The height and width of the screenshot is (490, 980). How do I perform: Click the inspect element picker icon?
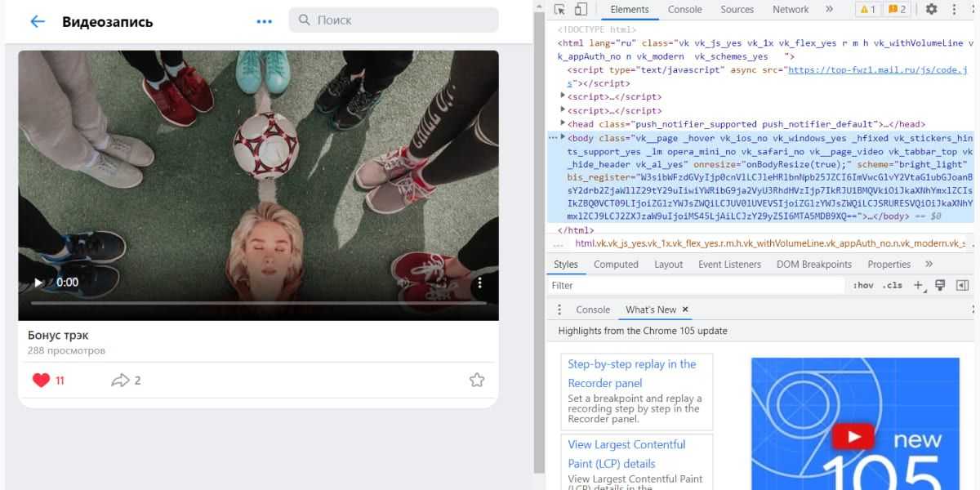(559, 10)
